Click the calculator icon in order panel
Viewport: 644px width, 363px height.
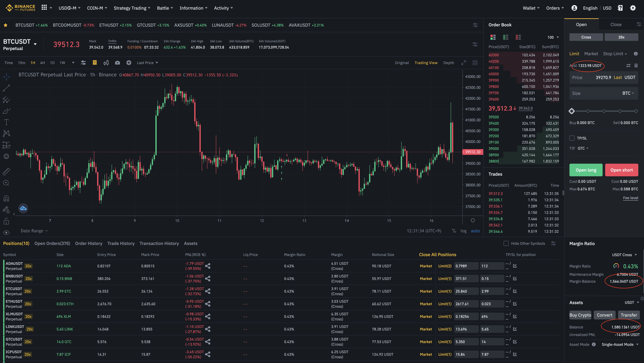pyautogui.click(x=636, y=65)
